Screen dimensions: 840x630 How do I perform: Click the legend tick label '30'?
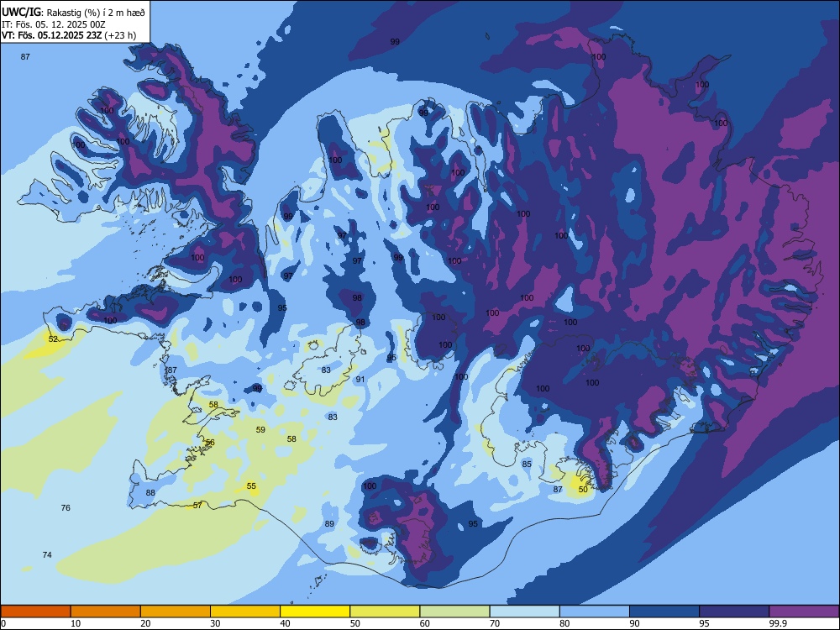pyautogui.click(x=215, y=623)
